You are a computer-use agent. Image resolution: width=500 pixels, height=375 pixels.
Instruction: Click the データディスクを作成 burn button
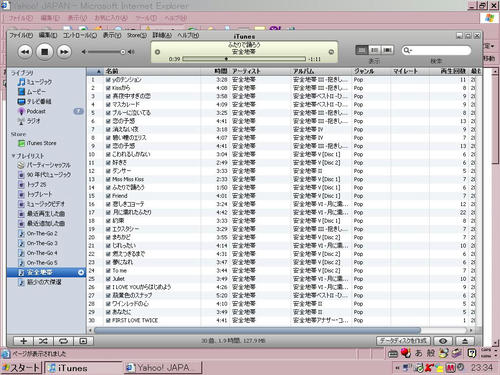coord(403,341)
